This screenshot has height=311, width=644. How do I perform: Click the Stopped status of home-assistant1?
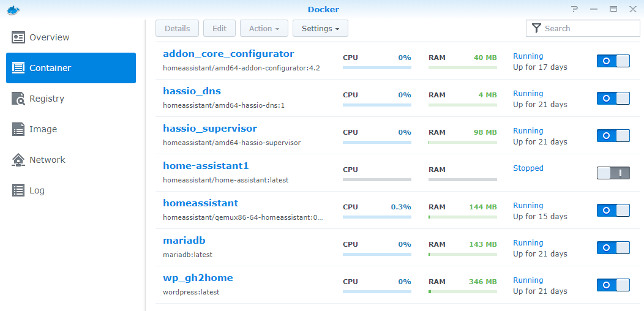[528, 168]
